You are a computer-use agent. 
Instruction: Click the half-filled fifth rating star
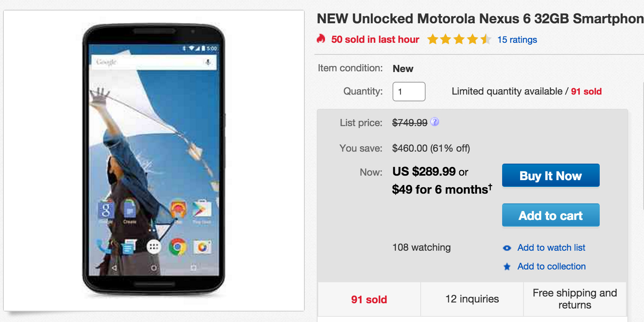coord(485,39)
